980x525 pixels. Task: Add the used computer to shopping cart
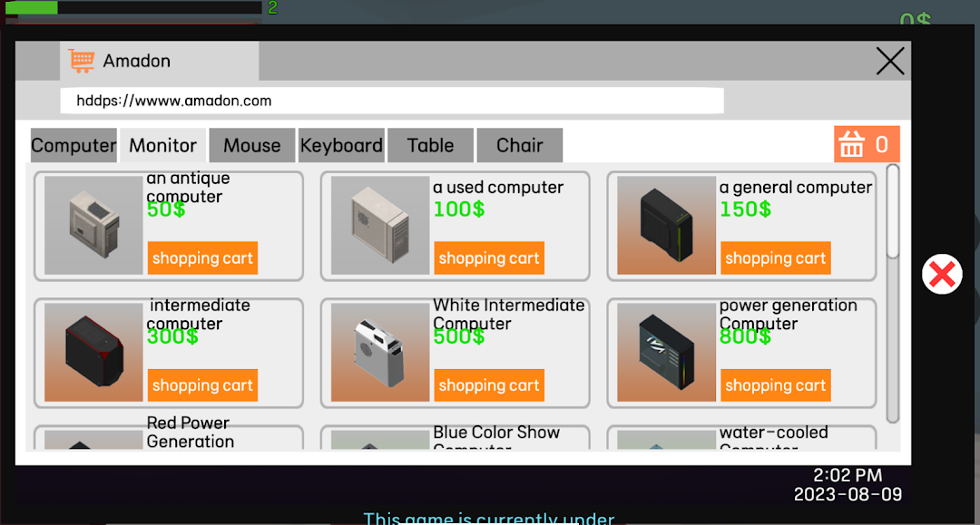coord(489,258)
